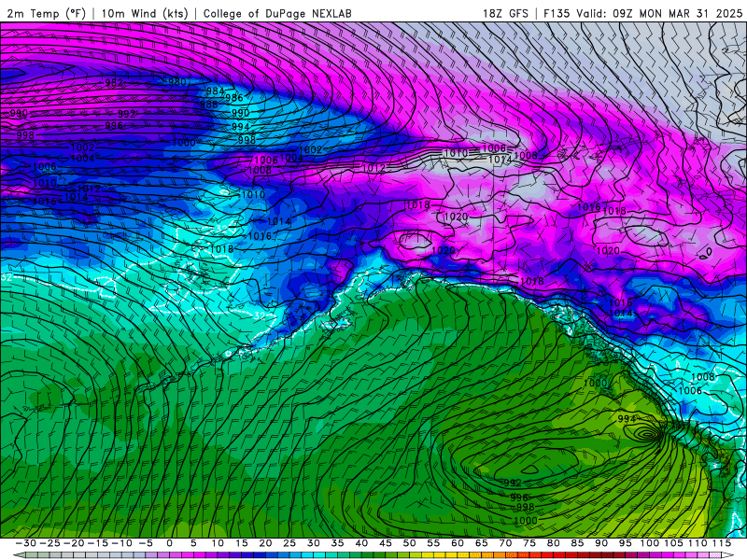Click the 95 label on the temperature scale
747x560 pixels.
[625, 543]
